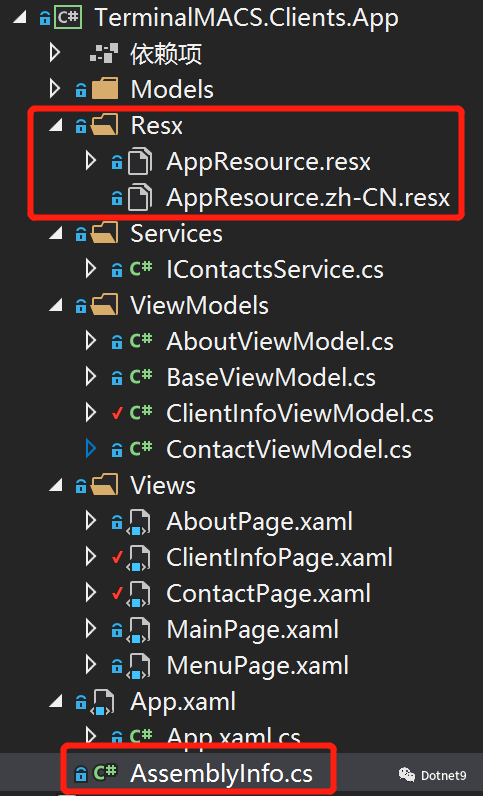Click the file icon of AppResource.resx
The height and width of the screenshot is (796, 483).
(139, 161)
